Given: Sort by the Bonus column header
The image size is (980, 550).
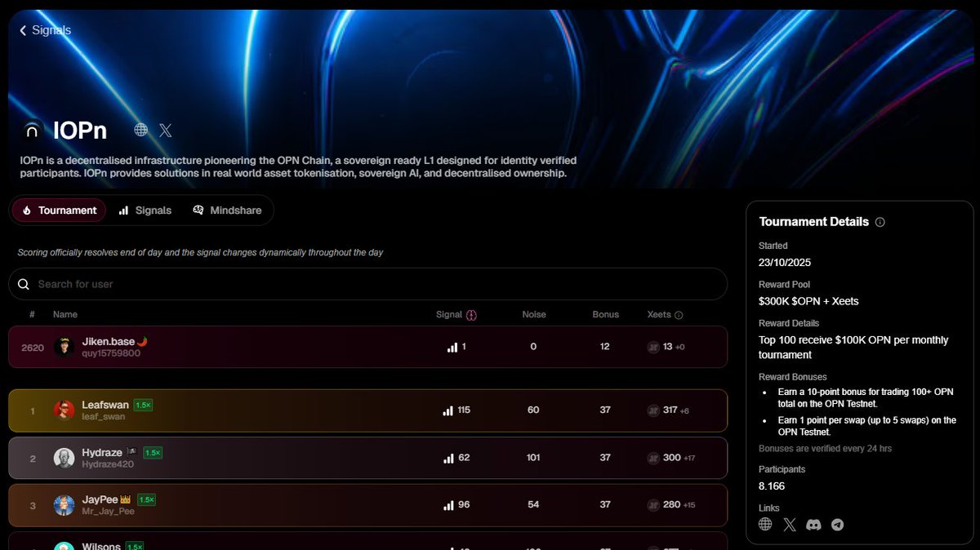Looking at the screenshot, I should pyautogui.click(x=605, y=314).
